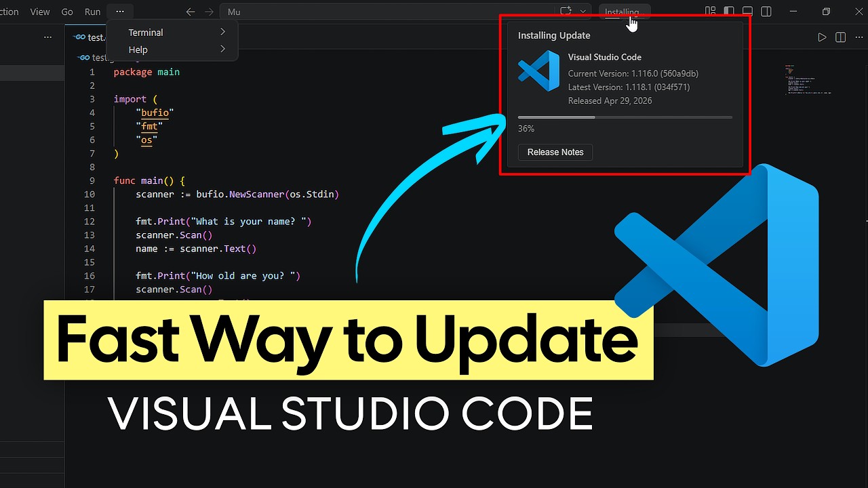Viewport: 868px width, 488px height.
Task: Place cursor on package main line
Action: click(x=146, y=72)
